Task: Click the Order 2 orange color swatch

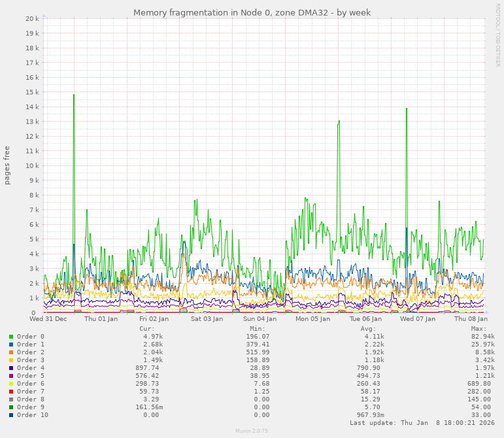Action: pyautogui.click(x=11, y=352)
